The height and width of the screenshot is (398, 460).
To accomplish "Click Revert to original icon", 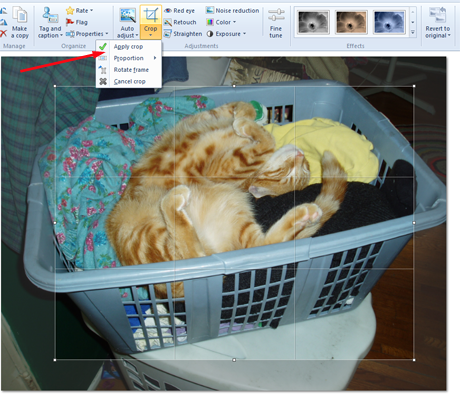I will click(x=437, y=15).
